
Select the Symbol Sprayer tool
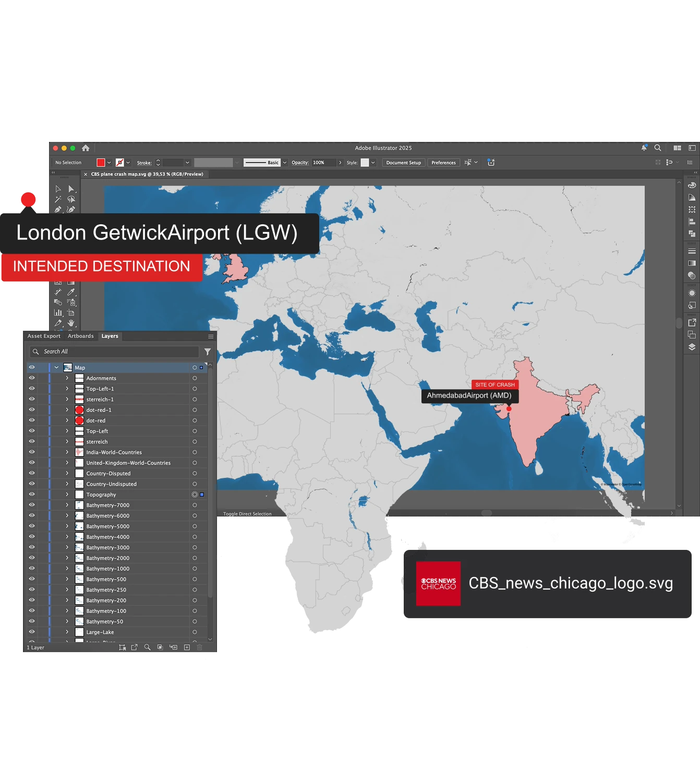71,303
